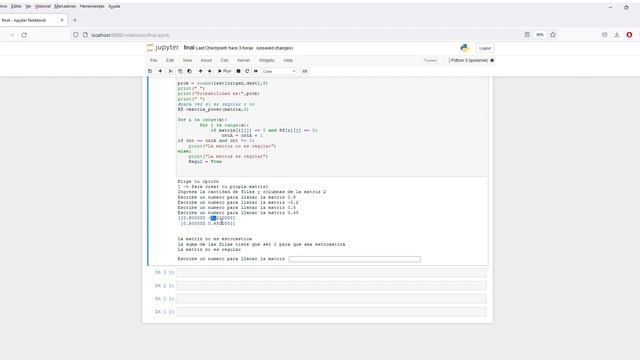Click output text 'La matriz no es regular'
Image resolution: width=640 pixels, height=360 pixels.
coord(209,249)
